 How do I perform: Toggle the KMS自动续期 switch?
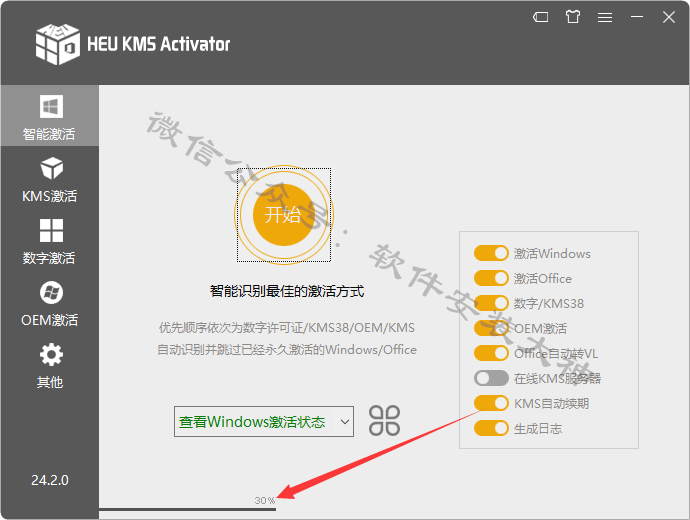click(491, 403)
